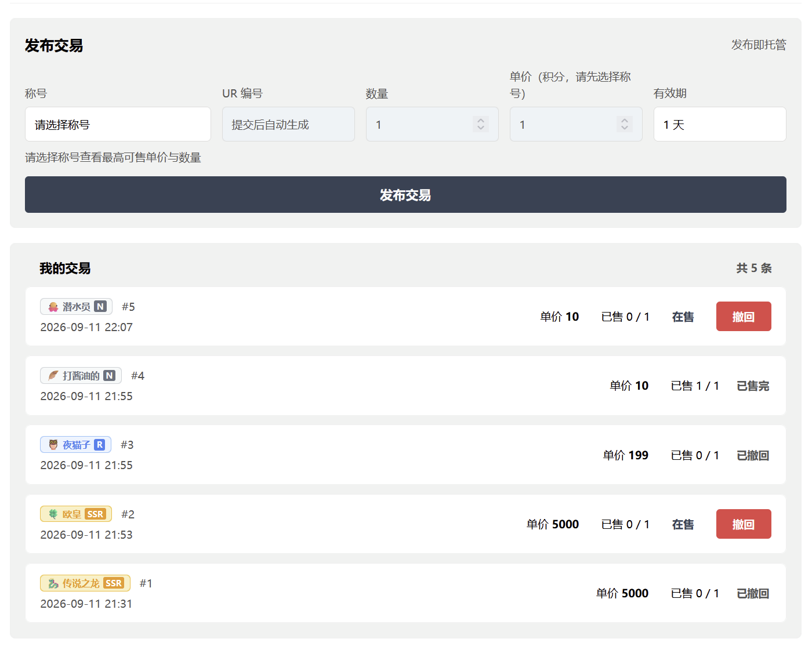Click the 单价 price stepper arrows
Screen dimensions: 812x646
pos(624,124)
